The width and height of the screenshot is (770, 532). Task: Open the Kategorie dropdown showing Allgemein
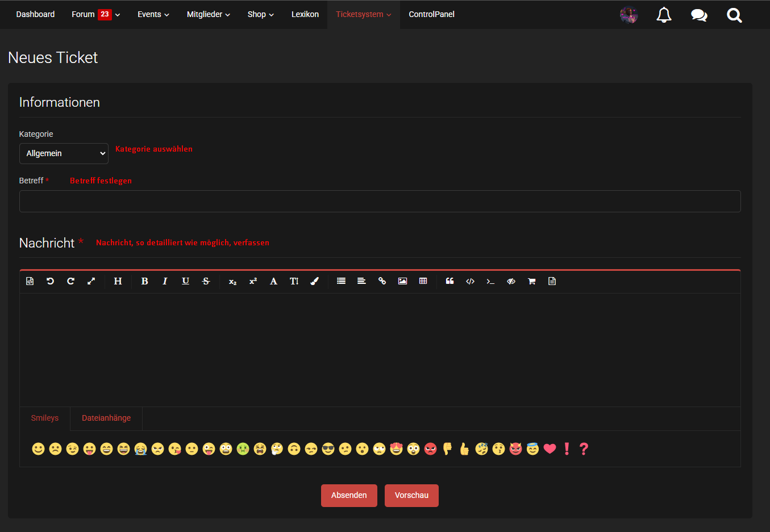coord(64,153)
